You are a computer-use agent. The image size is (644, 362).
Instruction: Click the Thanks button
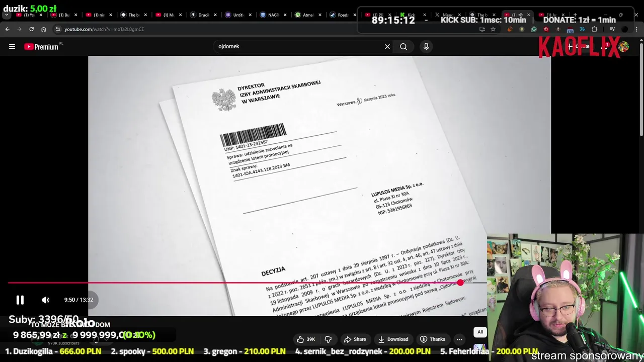[433, 339]
